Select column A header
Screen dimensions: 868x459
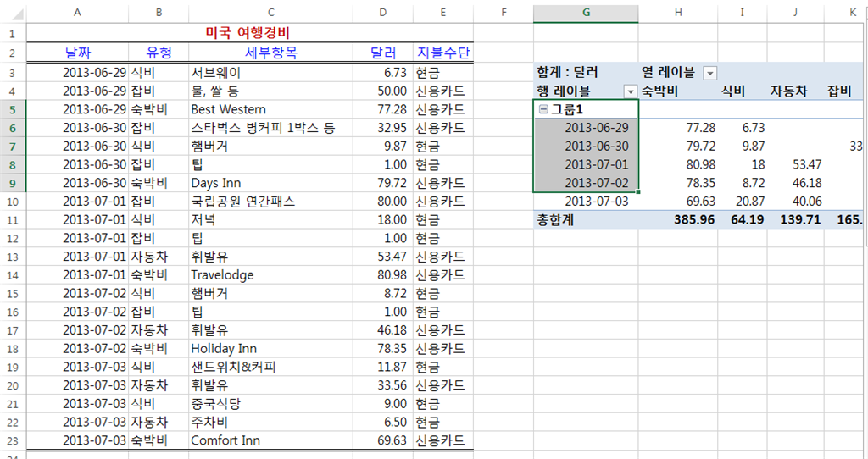coord(77,12)
